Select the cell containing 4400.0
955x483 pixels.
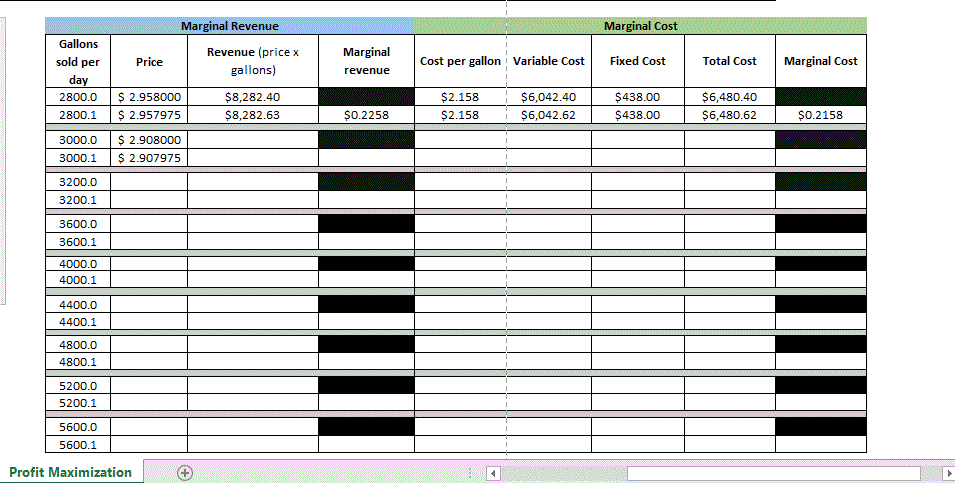coord(78,304)
